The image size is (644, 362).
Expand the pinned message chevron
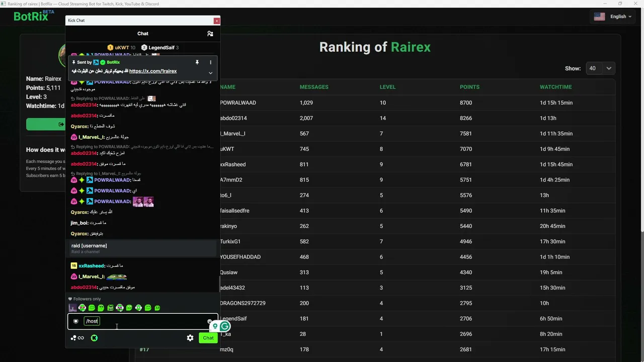[210, 73]
